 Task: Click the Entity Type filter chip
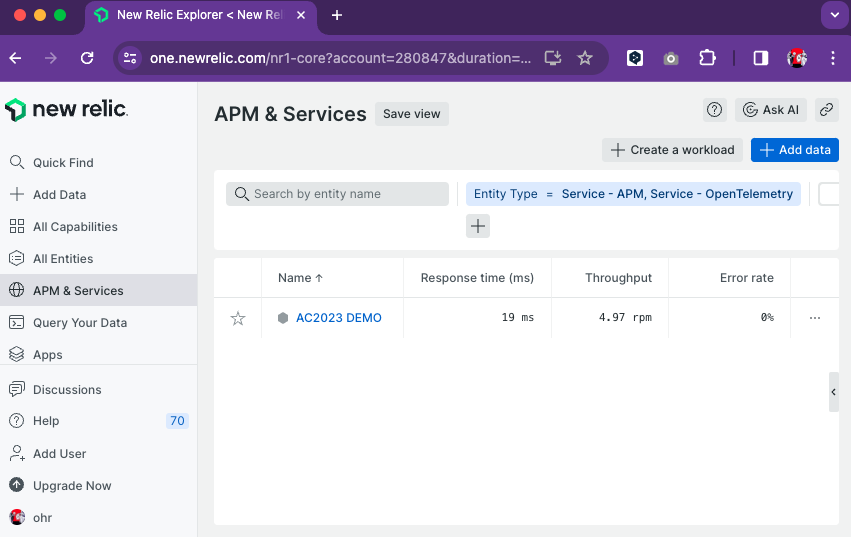(x=633, y=194)
